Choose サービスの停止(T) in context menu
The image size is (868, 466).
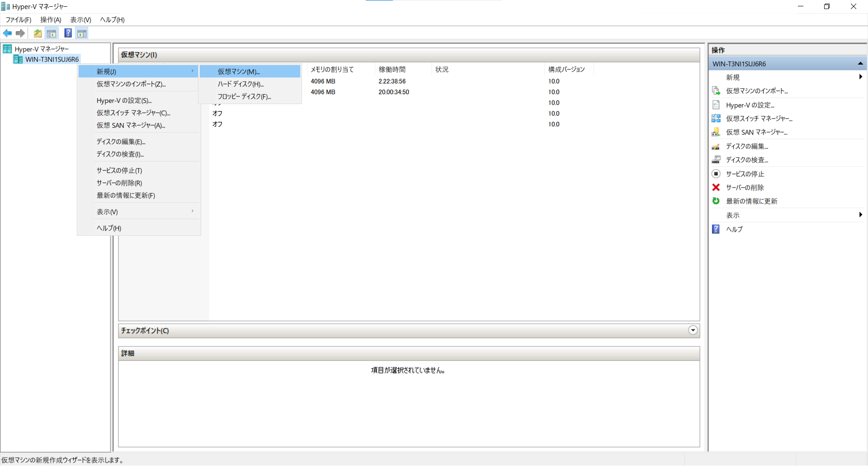[139, 171]
